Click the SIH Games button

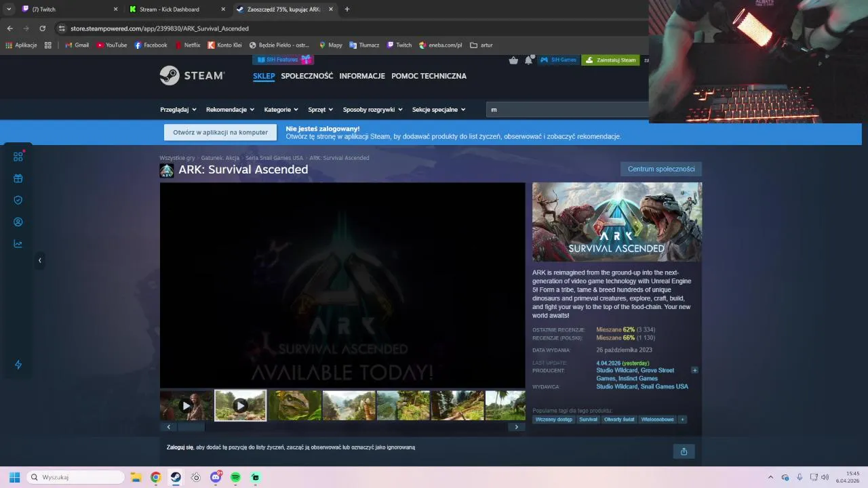click(558, 60)
